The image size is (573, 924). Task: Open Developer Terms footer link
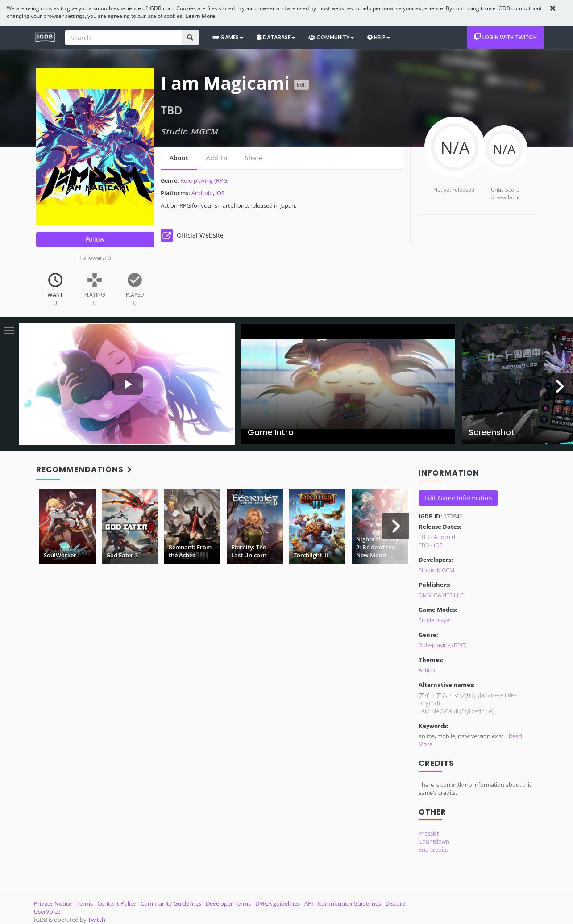pyautogui.click(x=228, y=903)
